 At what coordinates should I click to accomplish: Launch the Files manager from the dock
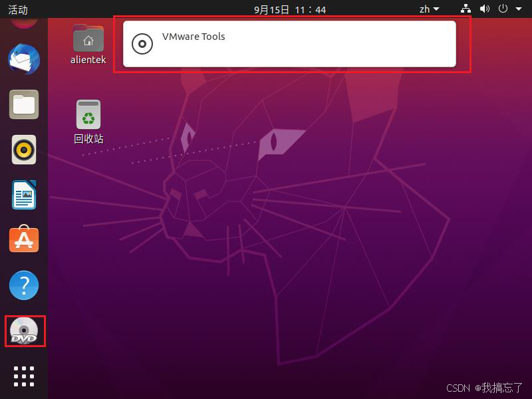pyautogui.click(x=24, y=104)
